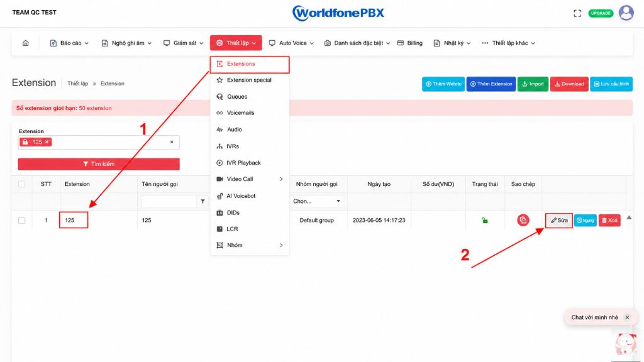Screen dimensions: 644x362
Task: Click the green UPGRADE badge
Action: click(x=601, y=14)
